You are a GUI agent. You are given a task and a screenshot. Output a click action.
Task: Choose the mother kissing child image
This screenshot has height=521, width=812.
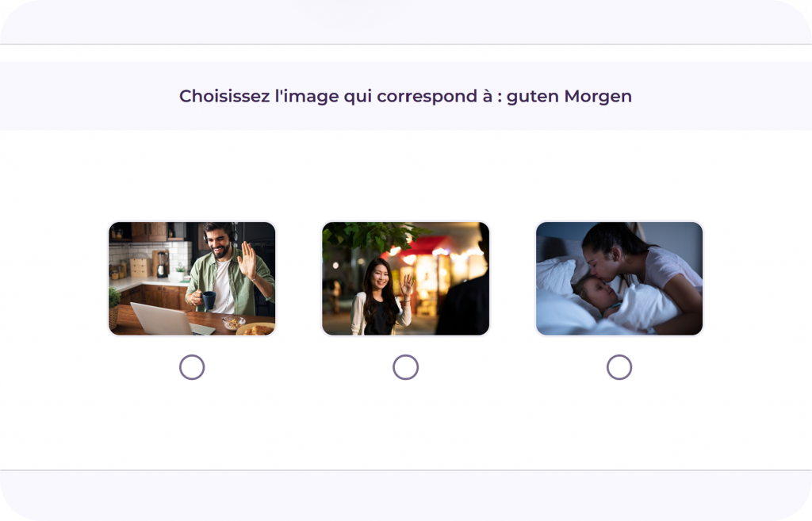[x=619, y=278]
